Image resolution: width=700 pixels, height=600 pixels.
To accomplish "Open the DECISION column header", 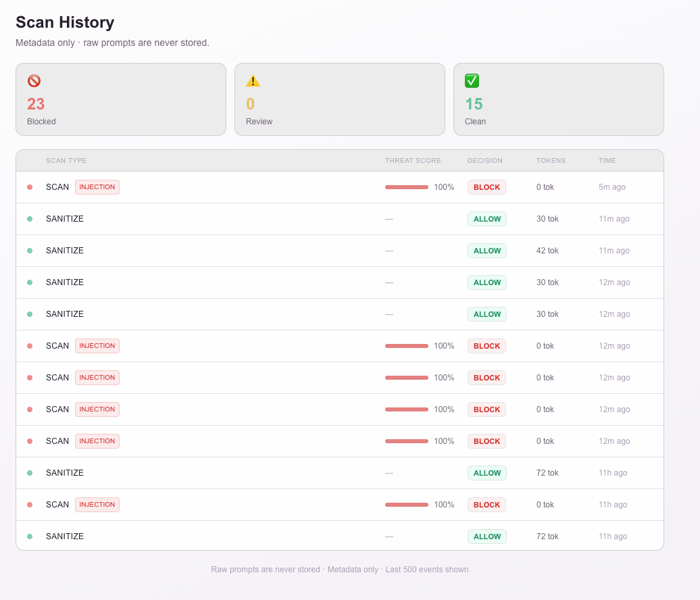I will [484, 161].
